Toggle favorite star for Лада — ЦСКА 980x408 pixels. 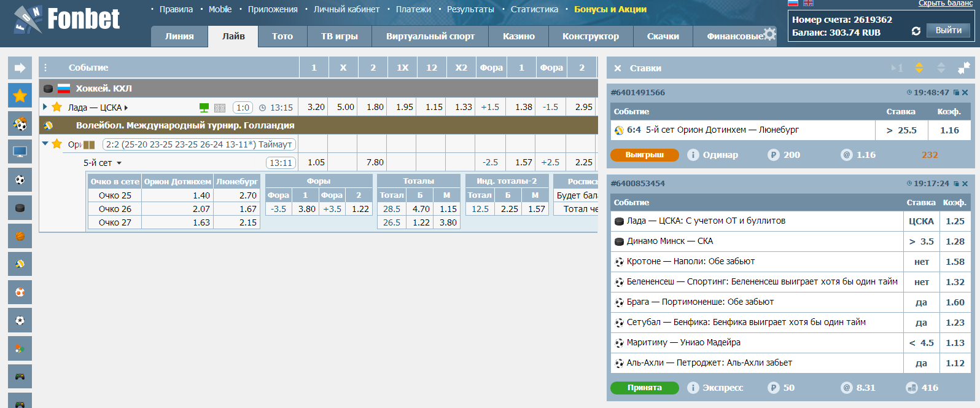pyautogui.click(x=56, y=107)
